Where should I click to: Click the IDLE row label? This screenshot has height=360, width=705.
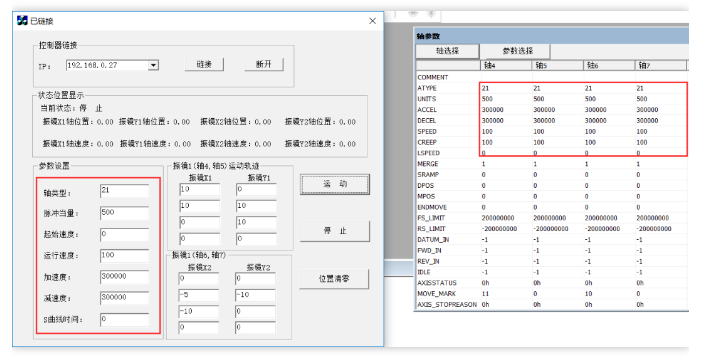pyautogui.click(x=424, y=272)
